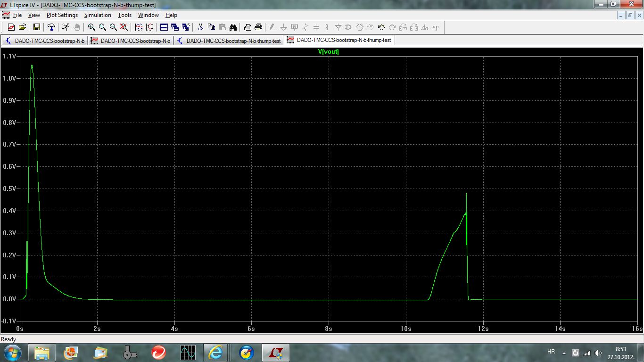Screen dimensions: 644x362
Task: Click the printer print icon
Action: point(258,27)
